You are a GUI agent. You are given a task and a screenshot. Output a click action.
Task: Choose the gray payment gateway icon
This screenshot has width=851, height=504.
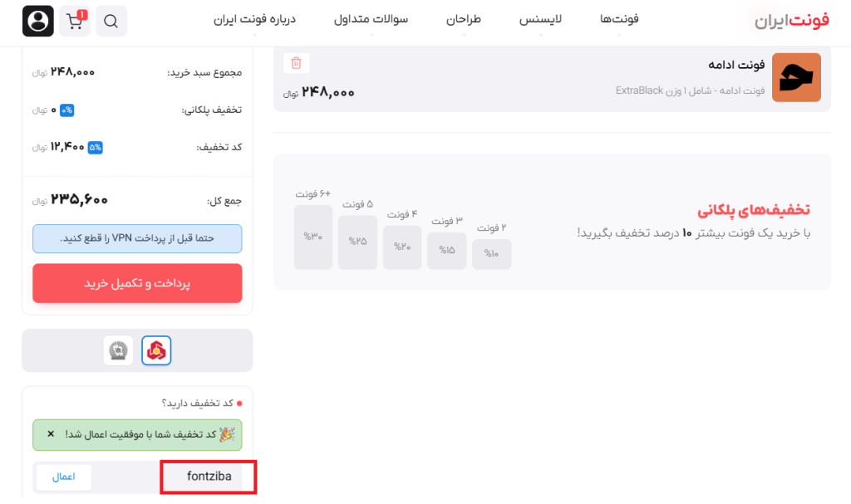click(x=117, y=350)
